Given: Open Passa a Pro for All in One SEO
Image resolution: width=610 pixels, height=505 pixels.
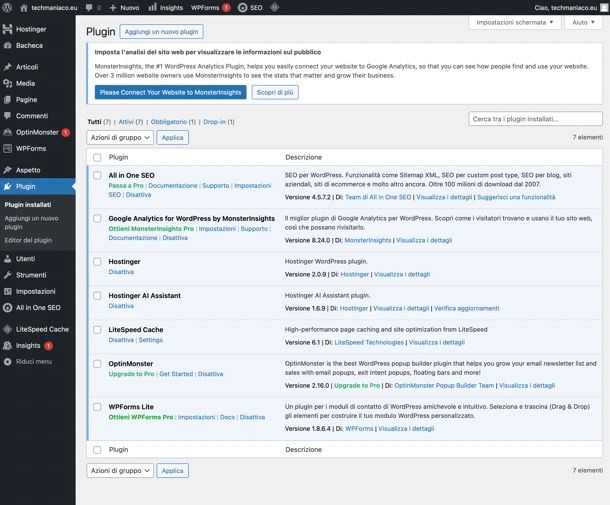Looking at the screenshot, I should pos(126,186).
